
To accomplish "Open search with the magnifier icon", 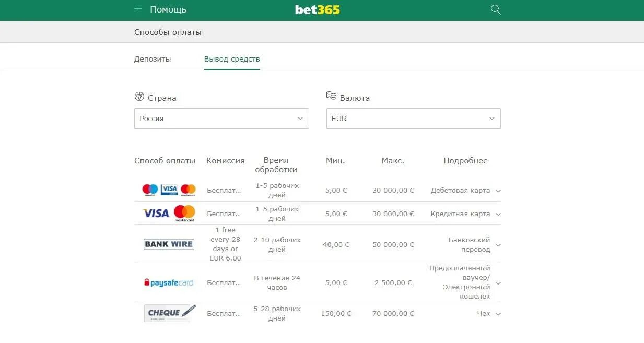I will tap(496, 9).
